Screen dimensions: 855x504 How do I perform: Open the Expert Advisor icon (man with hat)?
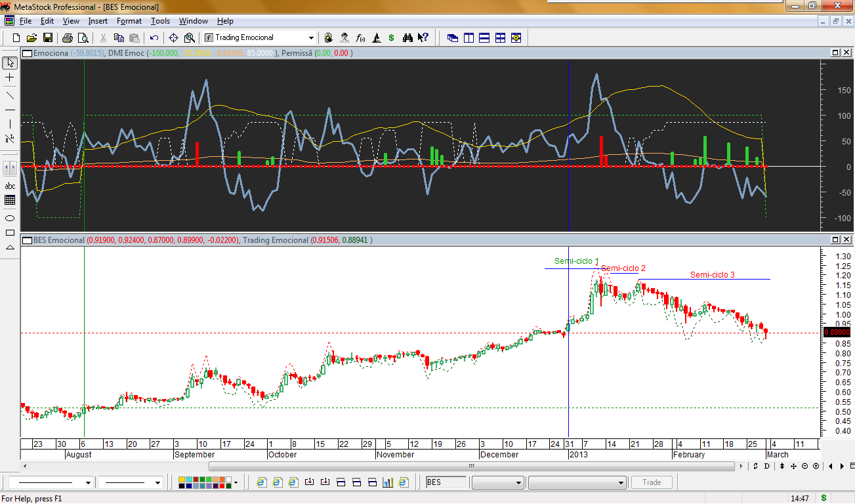[x=345, y=37]
